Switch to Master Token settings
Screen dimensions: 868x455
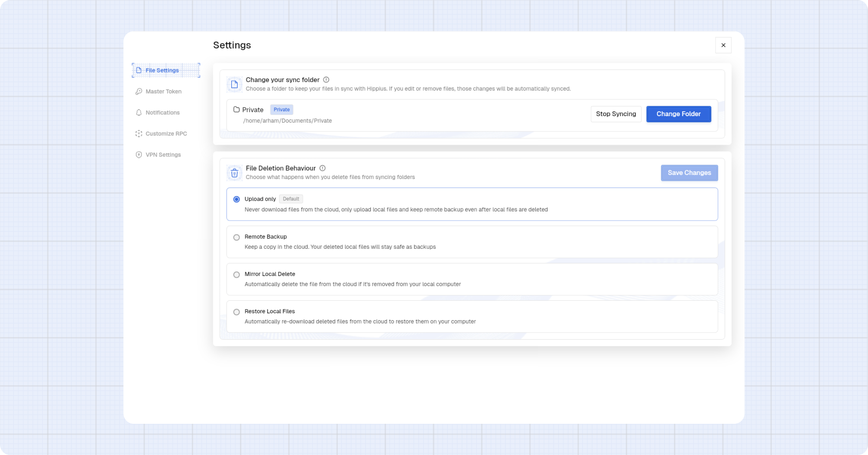pyautogui.click(x=164, y=91)
